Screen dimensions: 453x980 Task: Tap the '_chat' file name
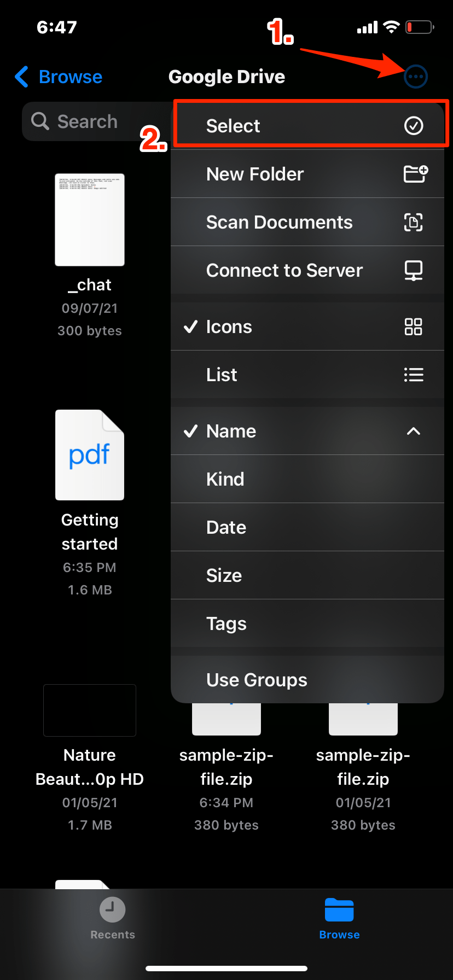click(90, 285)
